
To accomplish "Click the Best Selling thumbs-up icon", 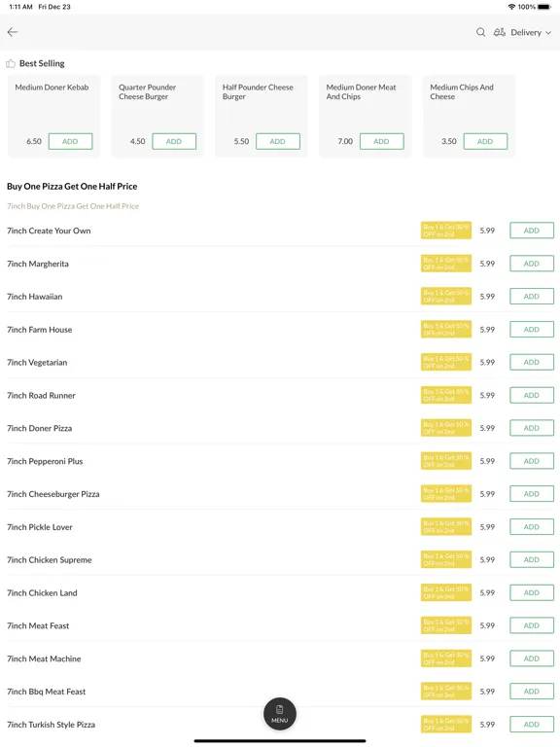I will [11, 64].
